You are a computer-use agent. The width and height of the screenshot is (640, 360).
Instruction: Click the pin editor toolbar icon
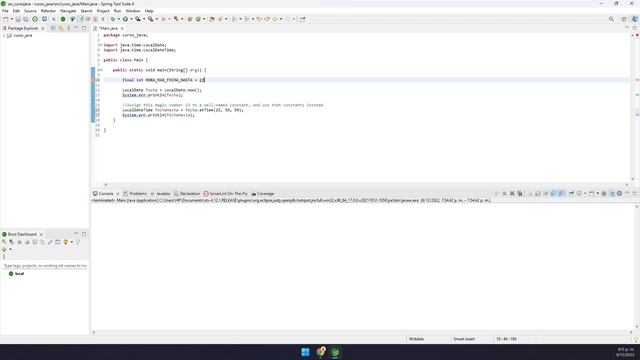pyautogui.click(x=302, y=19)
